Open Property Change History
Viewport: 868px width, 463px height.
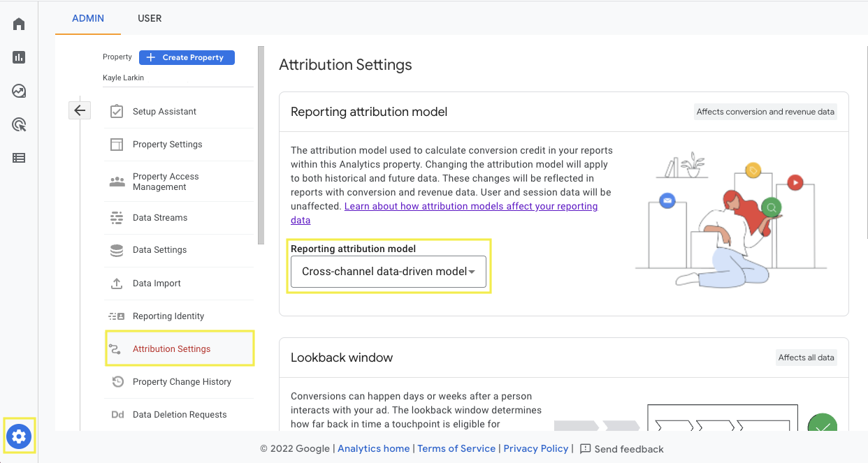[182, 381]
